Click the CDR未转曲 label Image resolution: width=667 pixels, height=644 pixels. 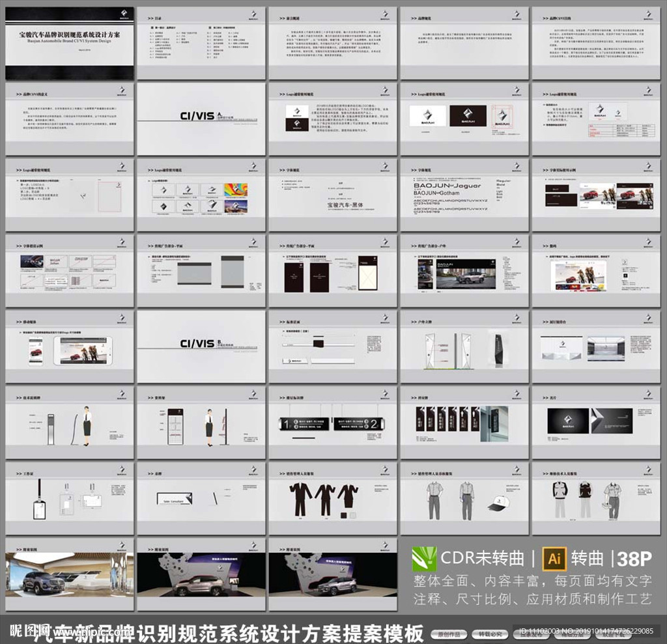click(483, 559)
